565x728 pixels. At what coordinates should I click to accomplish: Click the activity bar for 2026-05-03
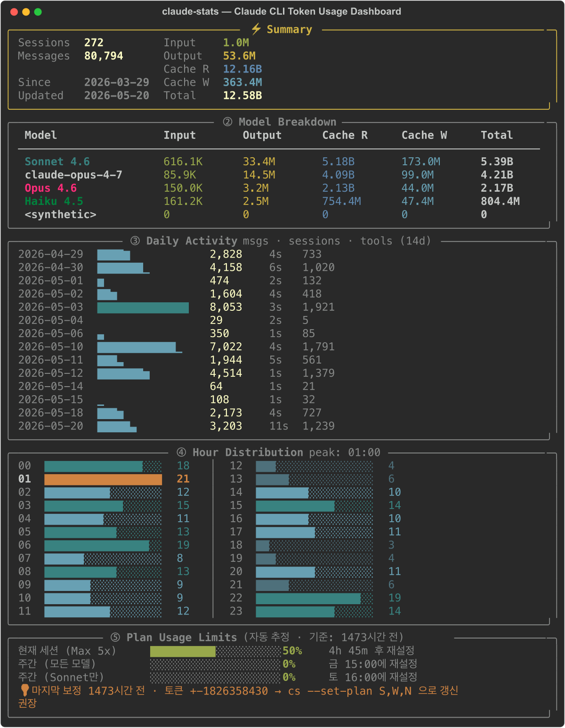click(x=143, y=307)
